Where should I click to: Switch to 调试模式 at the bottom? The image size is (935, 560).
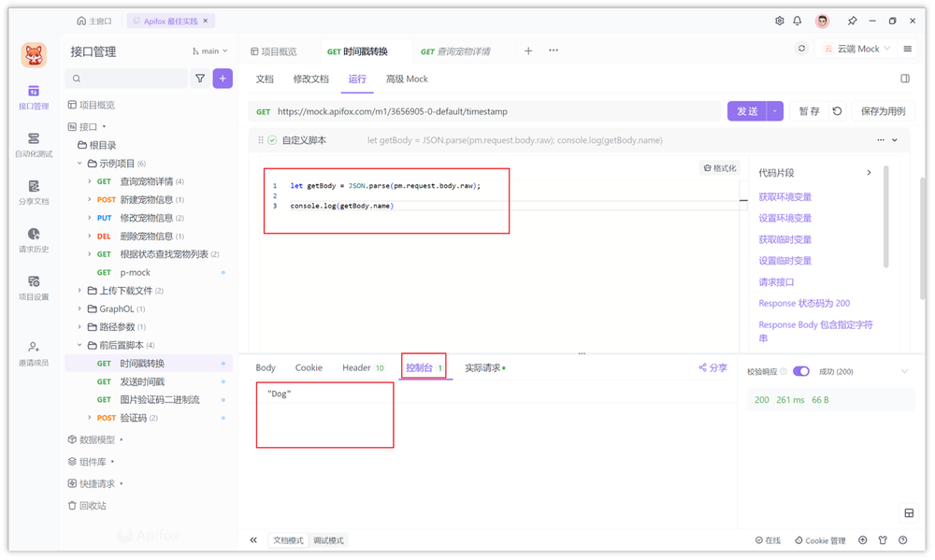(328, 539)
